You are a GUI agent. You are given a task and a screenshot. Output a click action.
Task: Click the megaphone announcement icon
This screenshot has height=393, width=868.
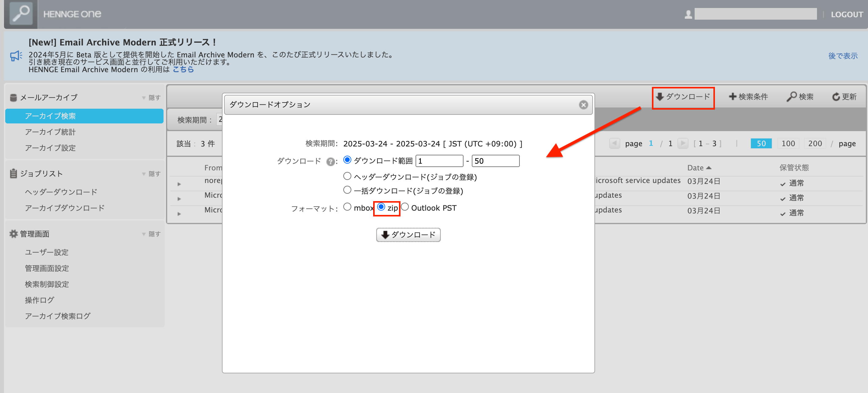[16, 56]
